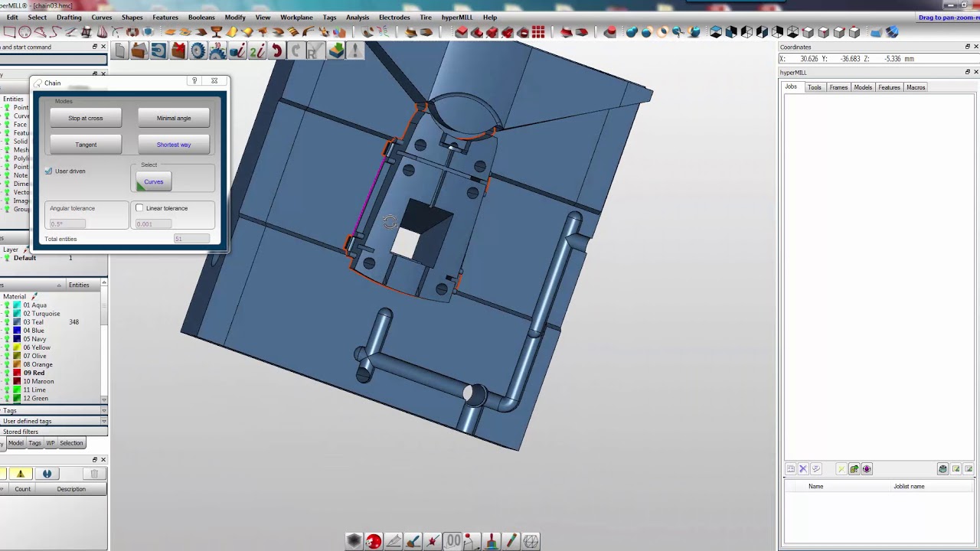Toggle the User driven checkbox
The height and width of the screenshot is (551, 980).
click(48, 171)
